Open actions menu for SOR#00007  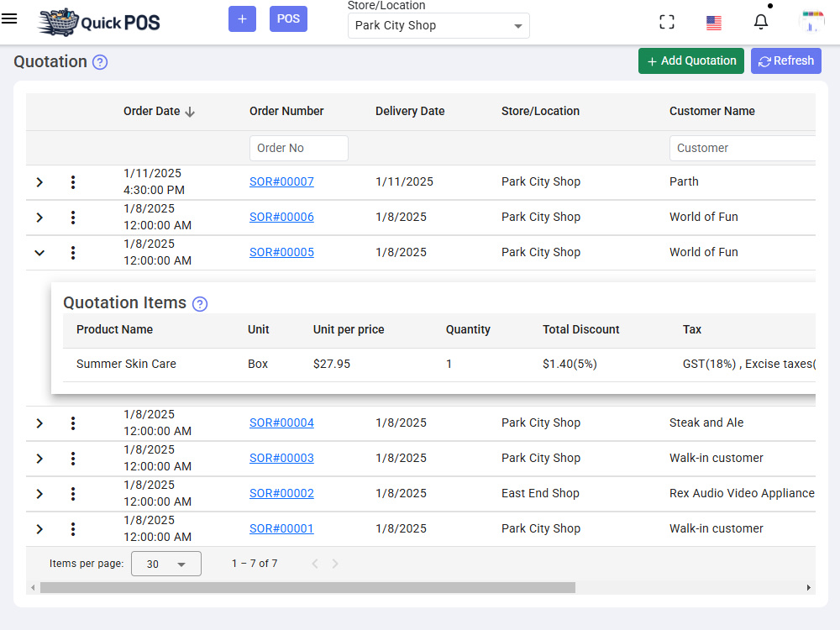coord(73,182)
